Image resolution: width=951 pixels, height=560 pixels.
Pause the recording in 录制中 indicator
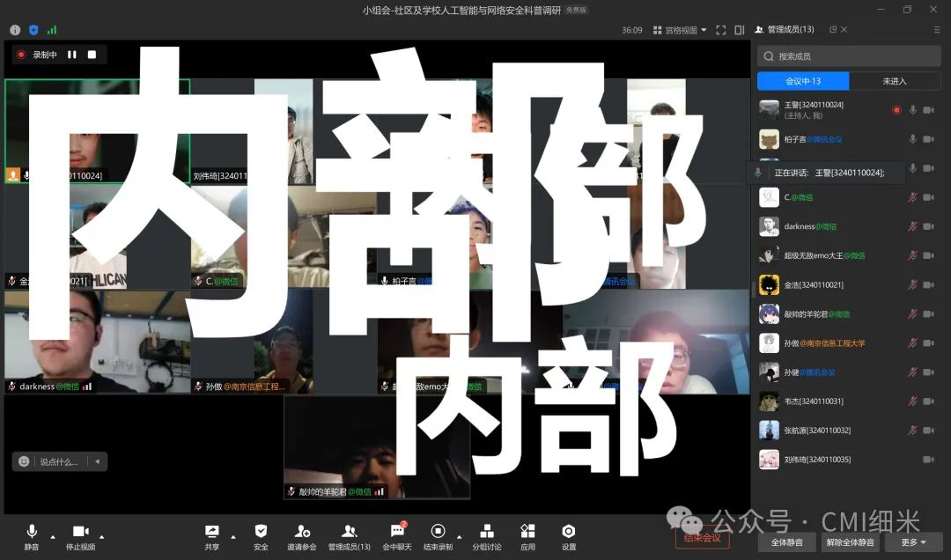coord(72,55)
